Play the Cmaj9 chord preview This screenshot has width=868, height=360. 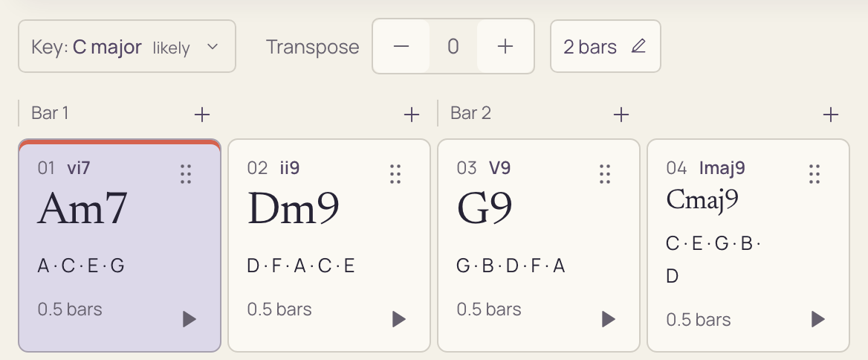pos(817,319)
